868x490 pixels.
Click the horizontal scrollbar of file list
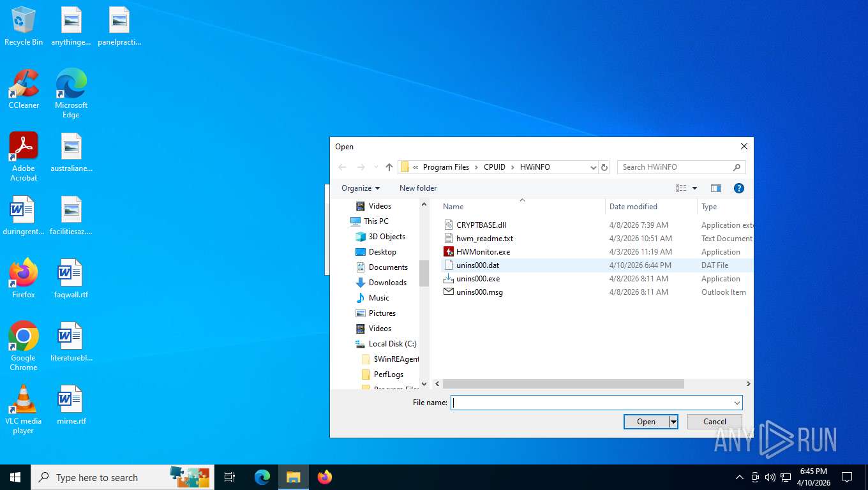pos(564,384)
